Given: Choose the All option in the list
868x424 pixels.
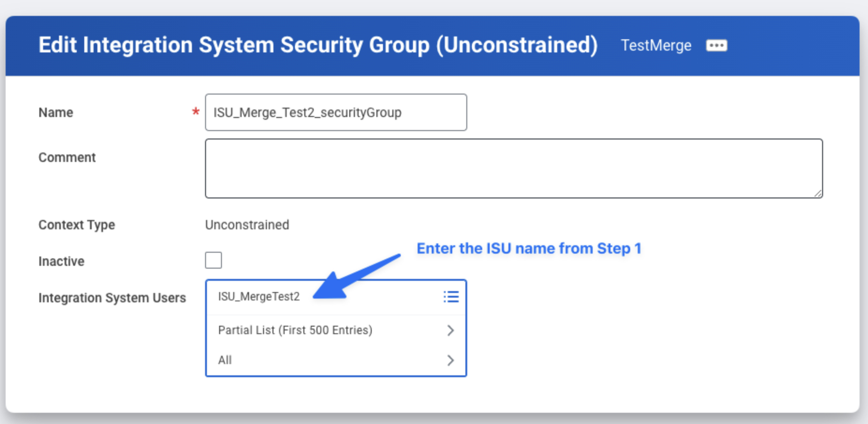Looking at the screenshot, I should tap(225, 360).
